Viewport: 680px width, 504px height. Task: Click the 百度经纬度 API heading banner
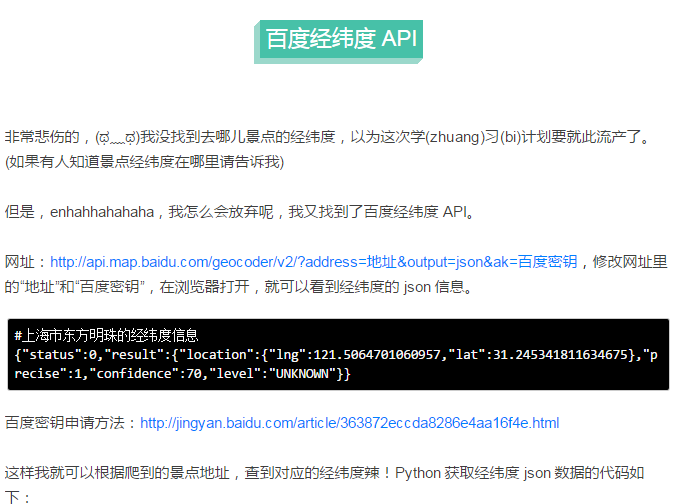pyautogui.click(x=339, y=41)
